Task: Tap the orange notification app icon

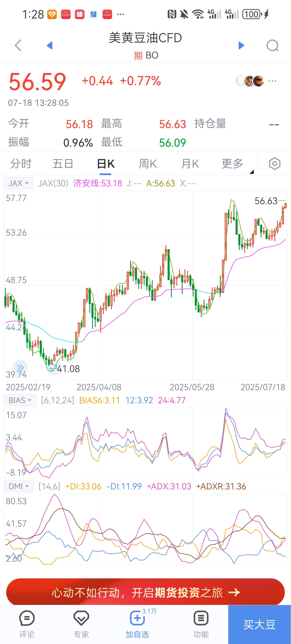Action: [52, 14]
